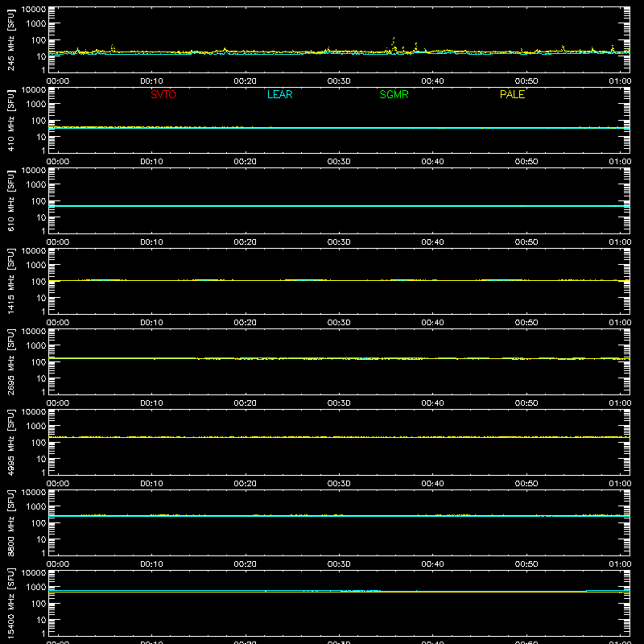
Task: Select the 4995 MHz [SFU] axis title
Action: tap(11, 442)
